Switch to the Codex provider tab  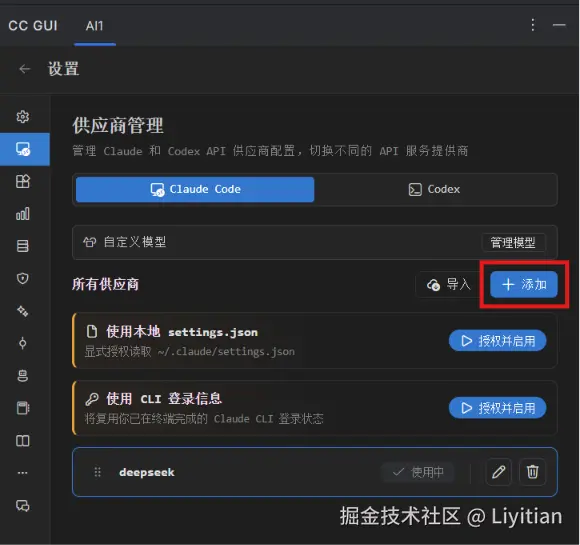[435, 189]
